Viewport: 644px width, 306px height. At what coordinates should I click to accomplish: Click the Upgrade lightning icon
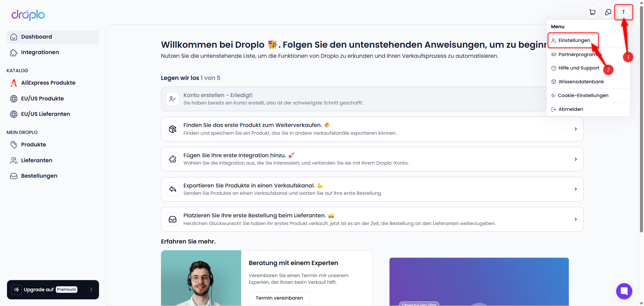pos(16,290)
